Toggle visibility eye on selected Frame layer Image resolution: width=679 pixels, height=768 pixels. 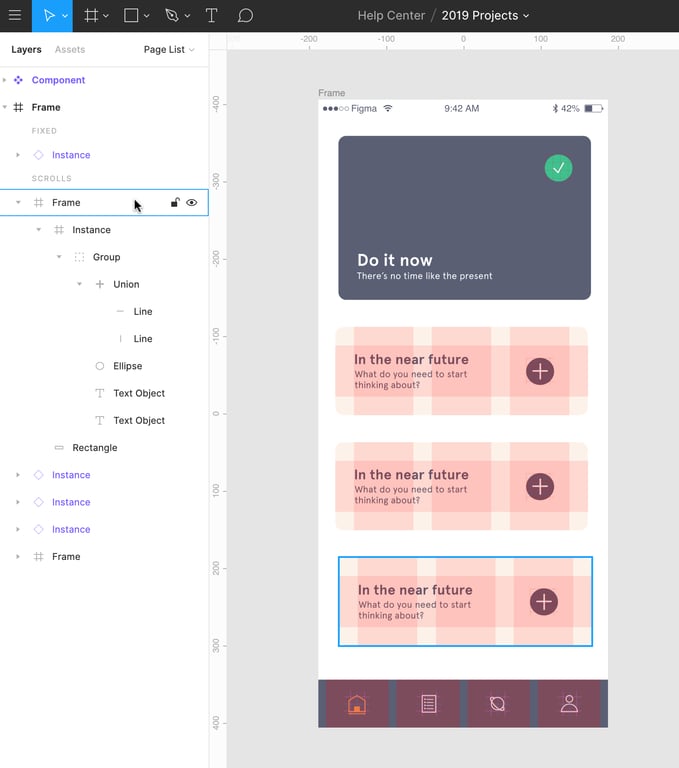192,203
